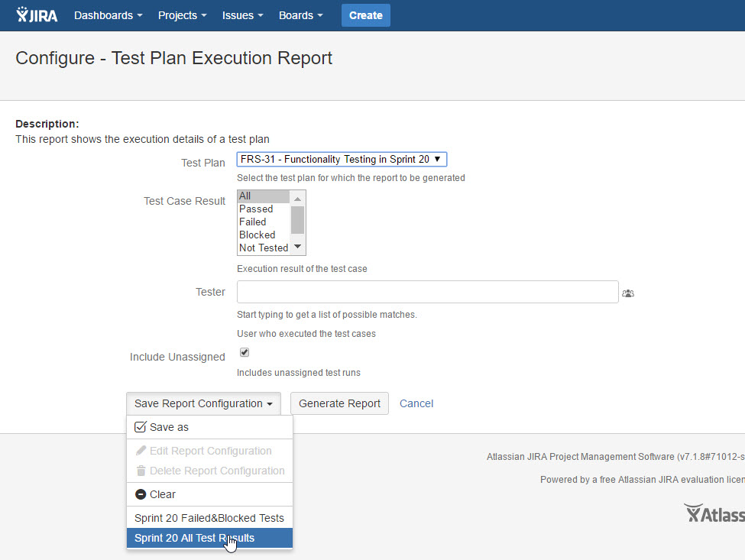Click the Test Case Result scrollbar up arrow
This screenshot has height=560, width=745.
tap(297, 199)
